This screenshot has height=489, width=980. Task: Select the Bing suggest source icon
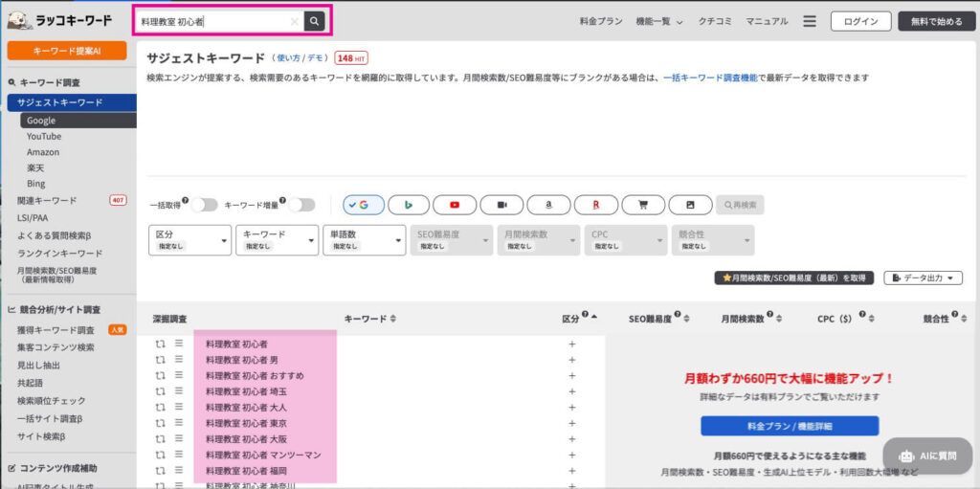click(408, 205)
